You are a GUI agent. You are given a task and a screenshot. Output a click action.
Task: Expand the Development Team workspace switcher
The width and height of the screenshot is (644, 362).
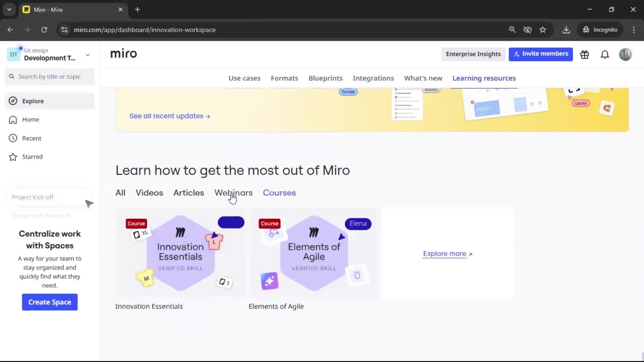coord(88,55)
